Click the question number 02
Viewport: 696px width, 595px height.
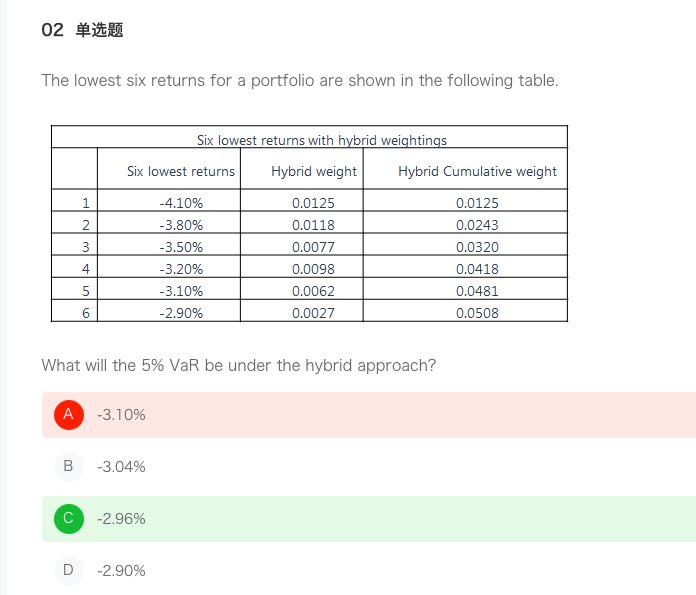pyautogui.click(x=53, y=30)
